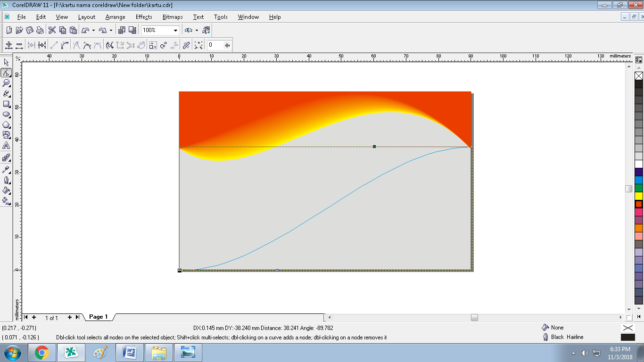This screenshot has width=644, height=362.
Task: Click Stretch and Scale Nodes icon
Action: tap(153, 45)
